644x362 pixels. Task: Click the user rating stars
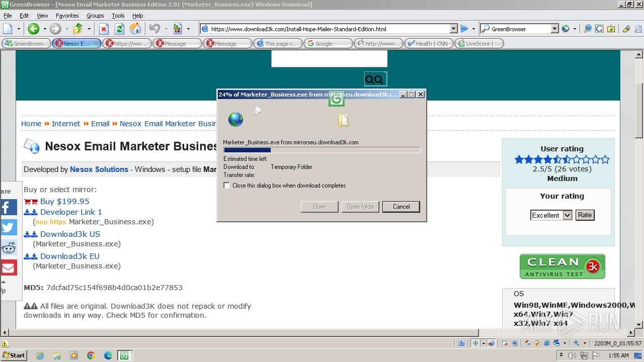coord(562,160)
